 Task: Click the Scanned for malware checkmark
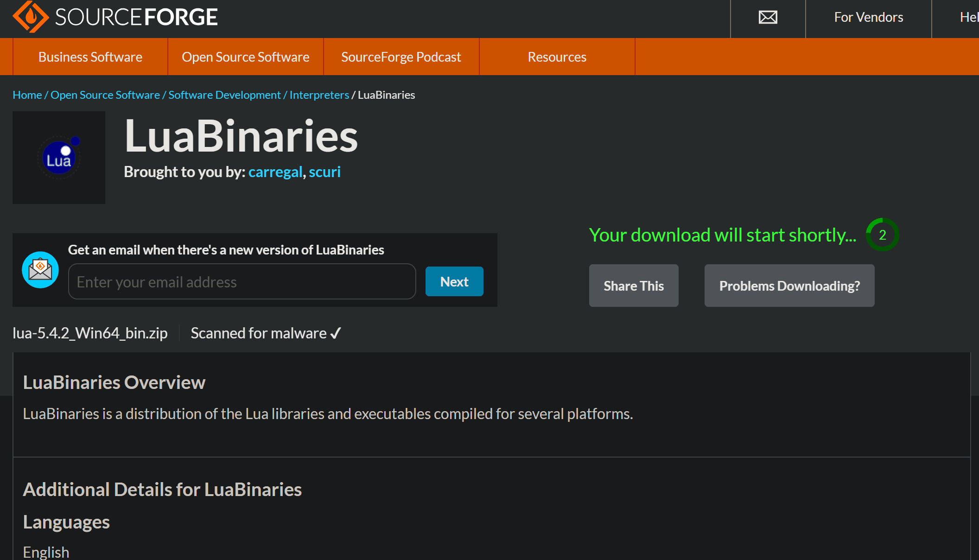coord(336,333)
